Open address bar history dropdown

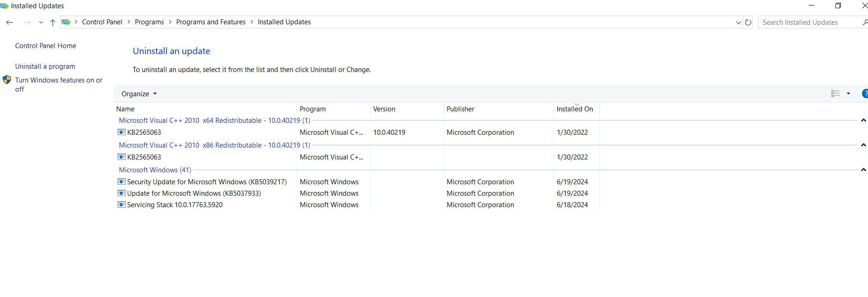738,22
